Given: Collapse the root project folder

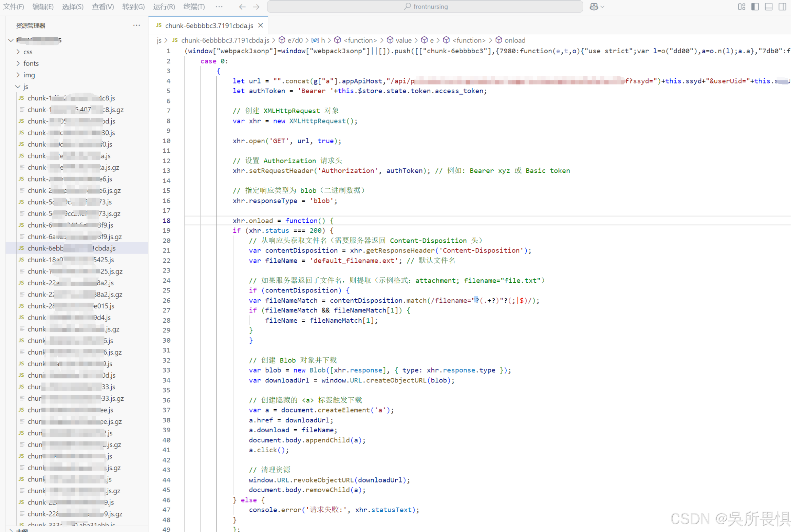Looking at the screenshot, I should click(11, 40).
